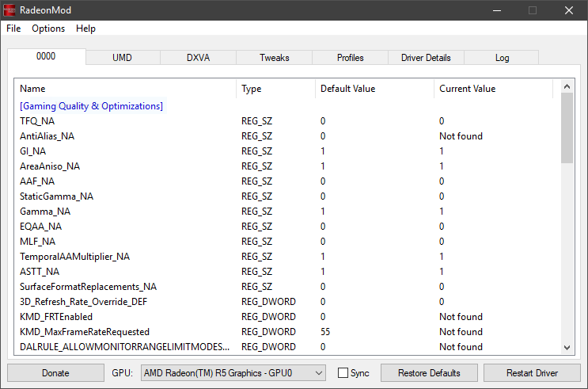Select the GI_NA row
Image resolution: width=588 pixels, height=389 pixels.
(x=287, y=151)
